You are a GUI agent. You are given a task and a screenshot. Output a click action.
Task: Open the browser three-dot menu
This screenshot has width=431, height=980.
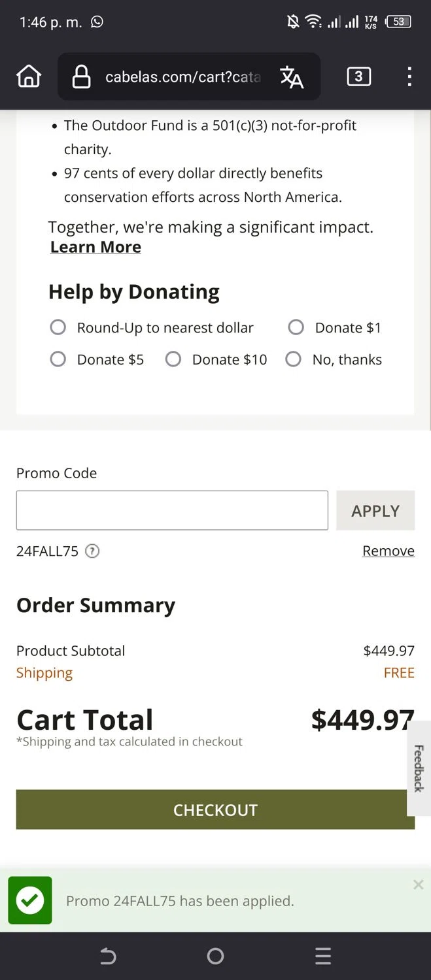(409, 76)
